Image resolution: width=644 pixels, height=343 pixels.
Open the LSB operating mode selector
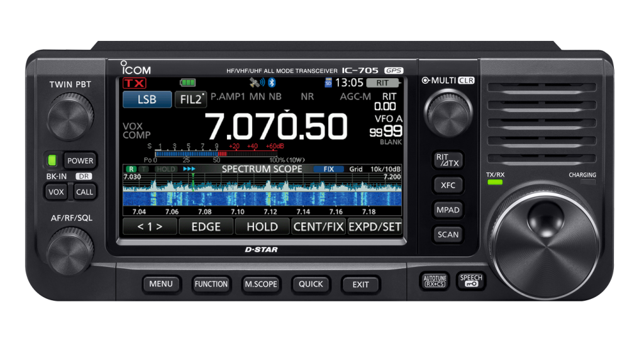click(x=147, y=99)
